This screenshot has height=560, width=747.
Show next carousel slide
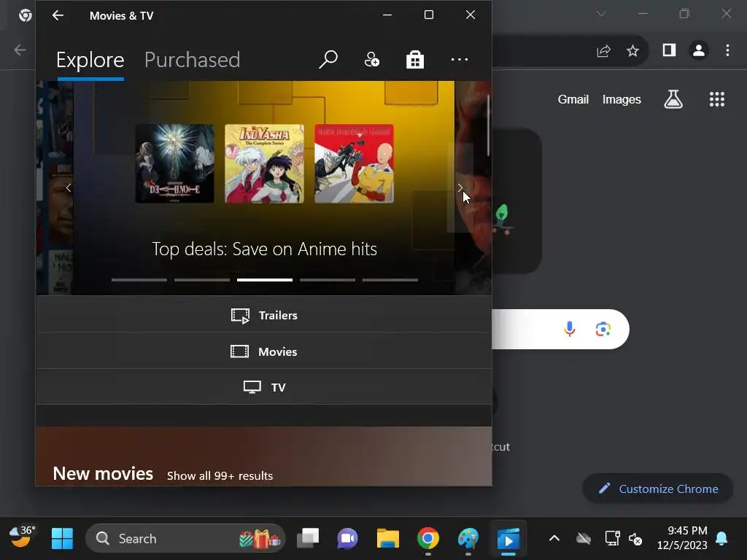(460, 187)
